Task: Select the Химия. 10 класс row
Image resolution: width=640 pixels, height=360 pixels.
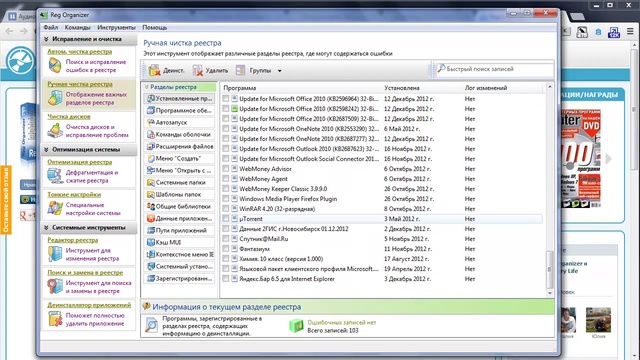Action: click(382, 259)
